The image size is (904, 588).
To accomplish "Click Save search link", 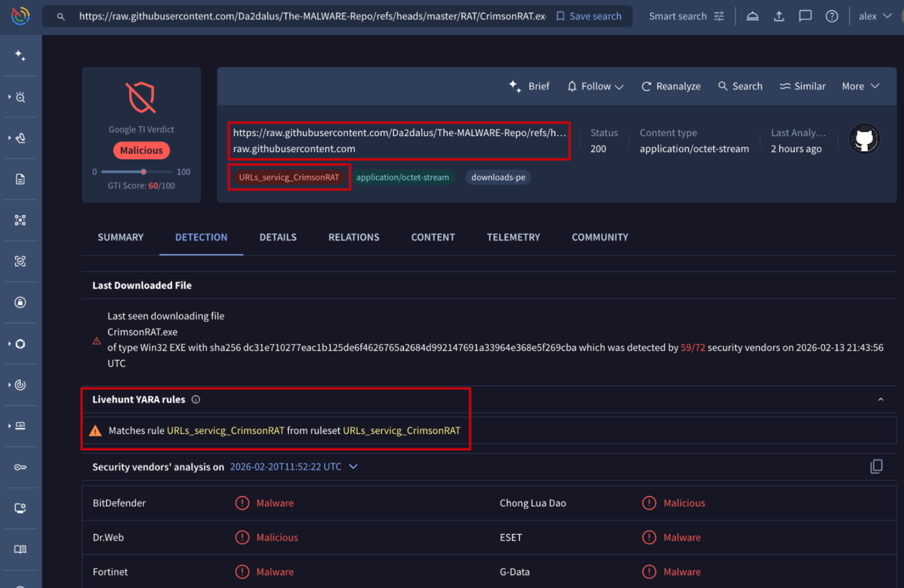I will pyautogui.click(x=589, y=16).
